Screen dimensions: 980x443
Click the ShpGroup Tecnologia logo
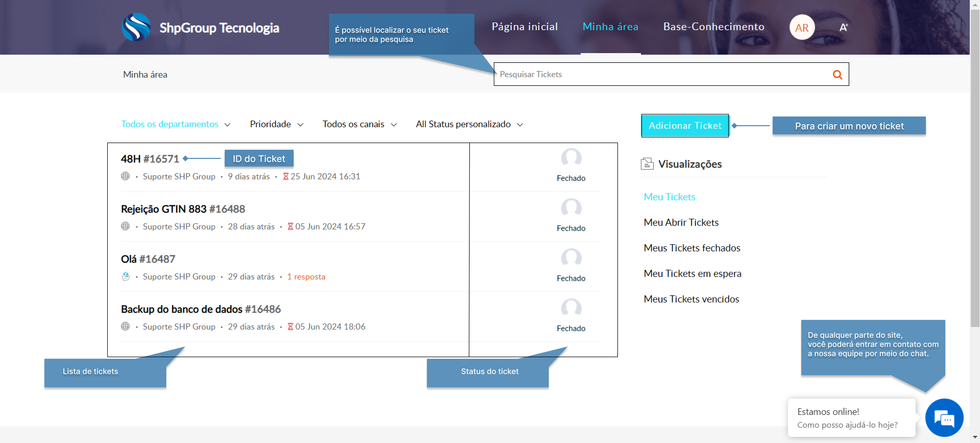point(136,27)
